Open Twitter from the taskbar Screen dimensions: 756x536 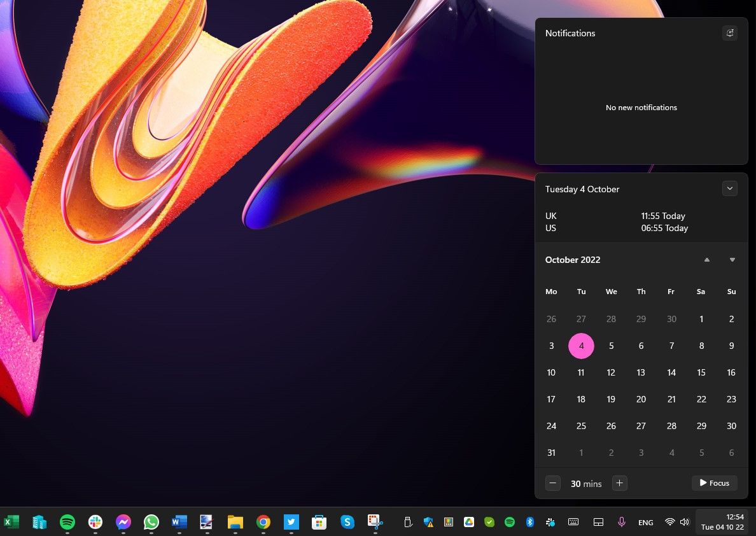[x=291, y=521]
